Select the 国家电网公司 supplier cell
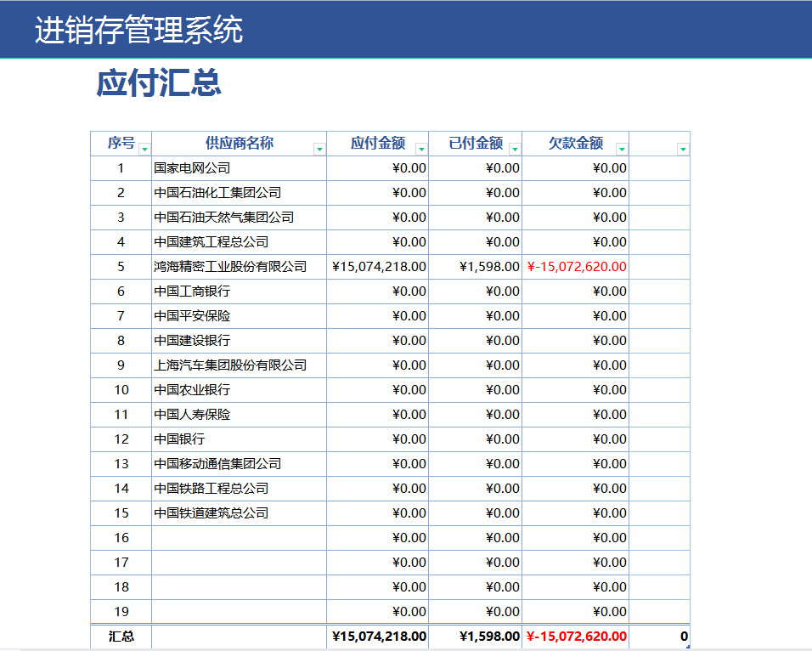Screen dimensions: 812x651 (240, 168)
